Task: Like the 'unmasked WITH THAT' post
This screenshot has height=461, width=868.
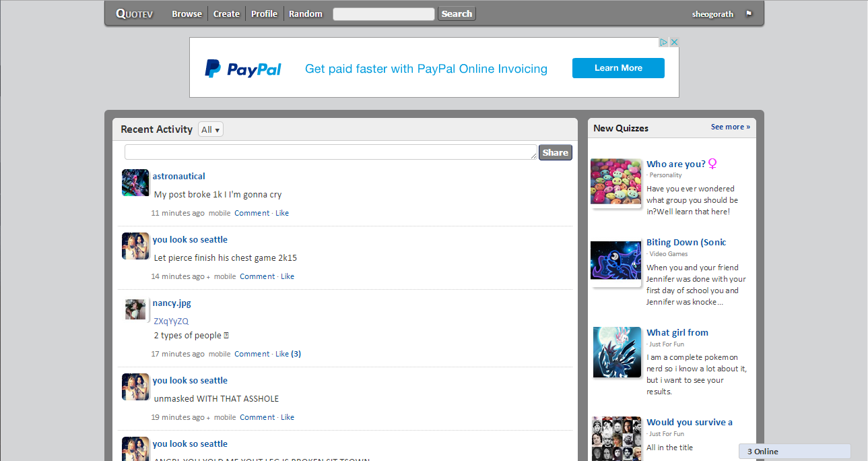Action: 288,417
